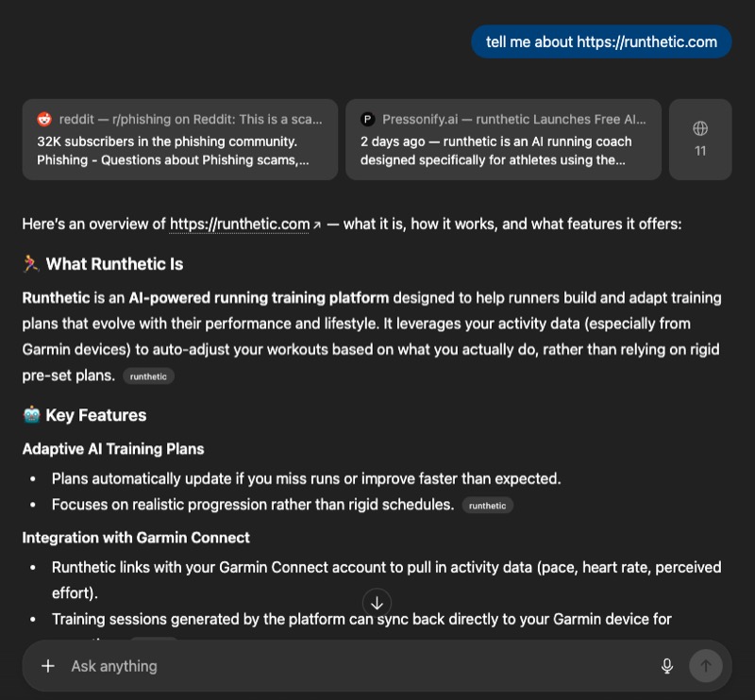Open the r/phishing Reddit source card
The height and width of the screenshot is (700, 755).
pos(179,140)
